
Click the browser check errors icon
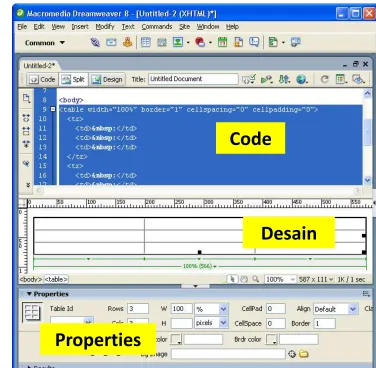pyautogui.click(x=249, y=79)
